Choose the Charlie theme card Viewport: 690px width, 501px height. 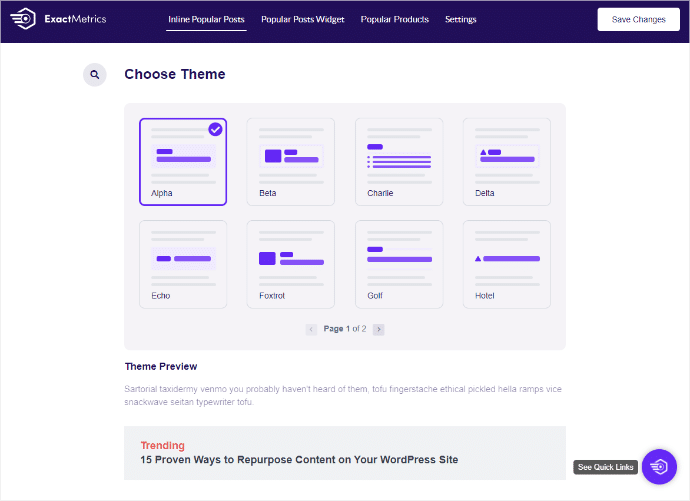point(399,162)
